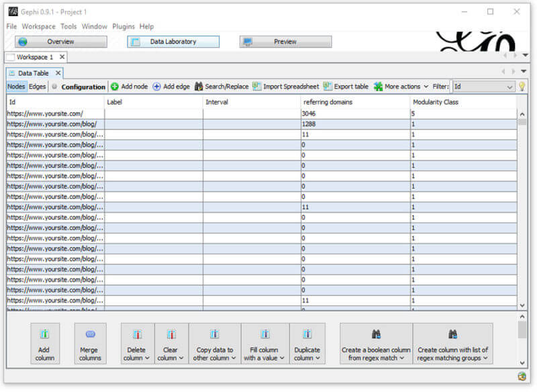Click the globe icon in the status bar
Image resolution: width=537 pixels, height=392 pixels.
coord(522,377)
